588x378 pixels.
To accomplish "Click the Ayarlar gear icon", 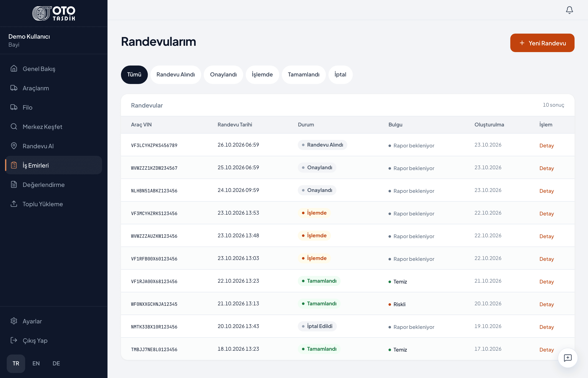I will tap(14, 321).
